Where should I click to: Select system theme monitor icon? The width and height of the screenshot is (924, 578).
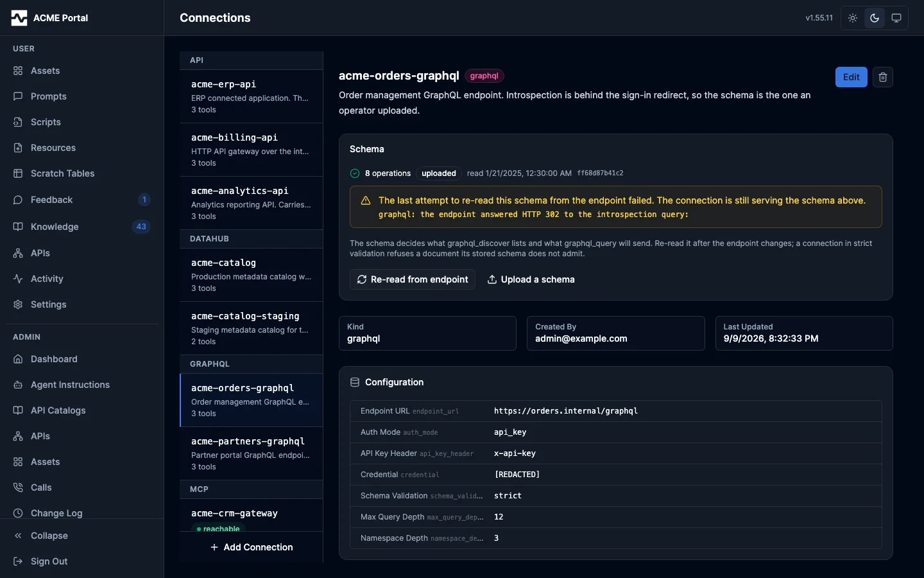(896, 18)
